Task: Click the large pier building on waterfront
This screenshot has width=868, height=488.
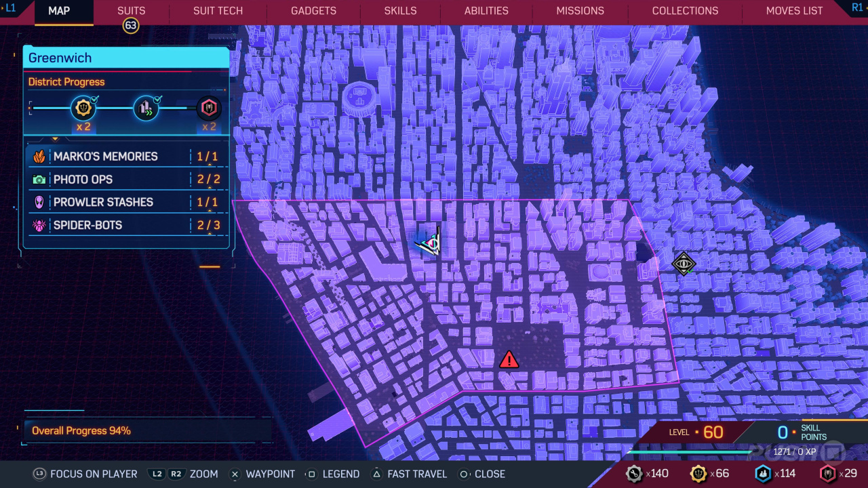Action: pyautogui.click(x=330, y=426)
